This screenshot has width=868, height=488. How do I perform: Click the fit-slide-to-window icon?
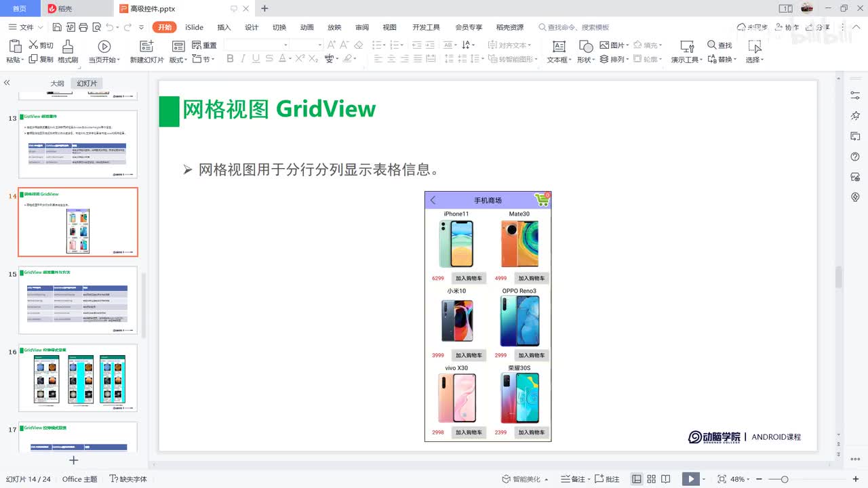(x=721, y=479)
